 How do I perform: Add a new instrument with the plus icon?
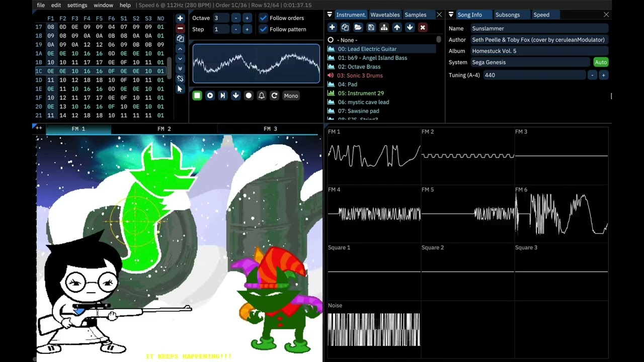tap(332, 28)
